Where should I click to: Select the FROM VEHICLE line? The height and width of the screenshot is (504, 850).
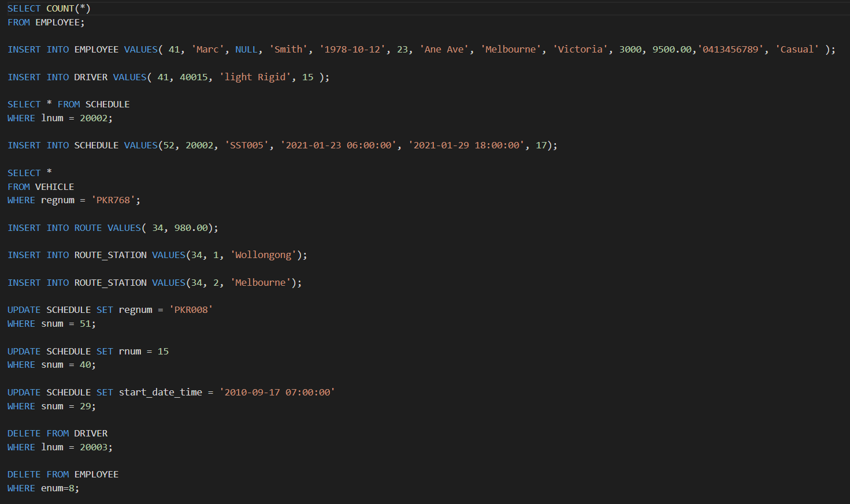(41, 186)
